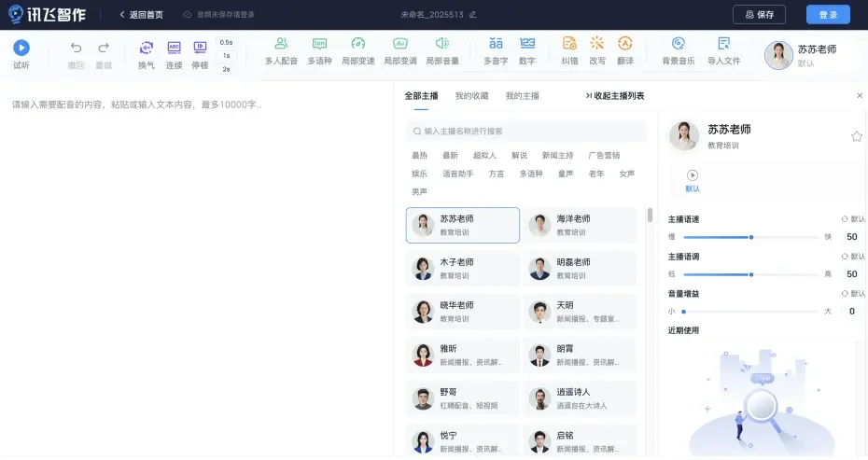Switch to the 我的收藏 tab
The image size is (868, 460).
coord(471,96)
